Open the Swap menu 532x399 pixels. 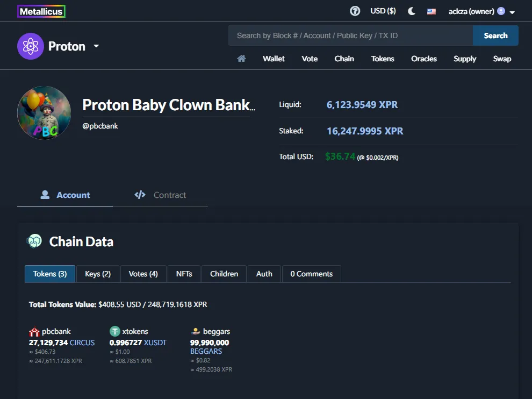[502, 59]
